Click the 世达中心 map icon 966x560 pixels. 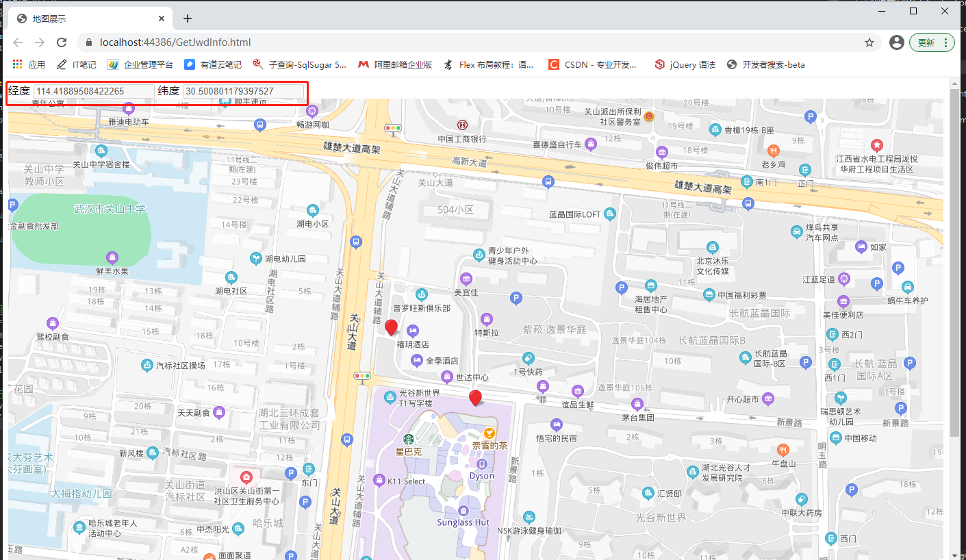[x=447, y=377]
